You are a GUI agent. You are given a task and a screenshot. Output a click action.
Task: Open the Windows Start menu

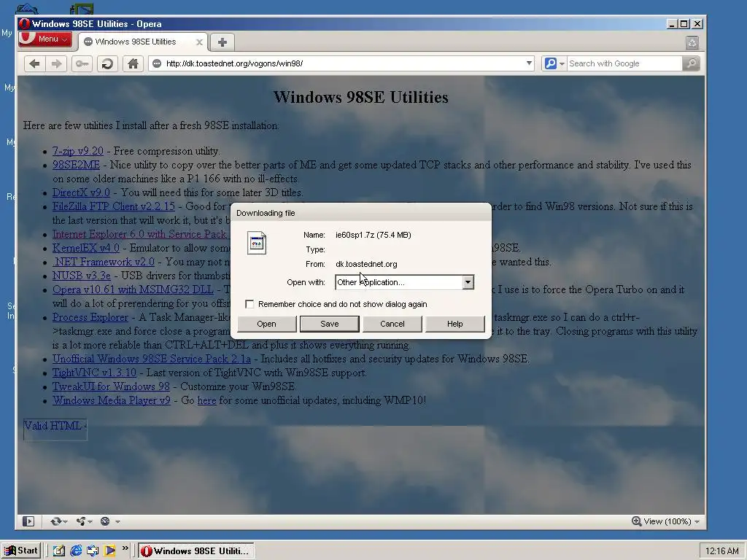(x=21, y=551)
